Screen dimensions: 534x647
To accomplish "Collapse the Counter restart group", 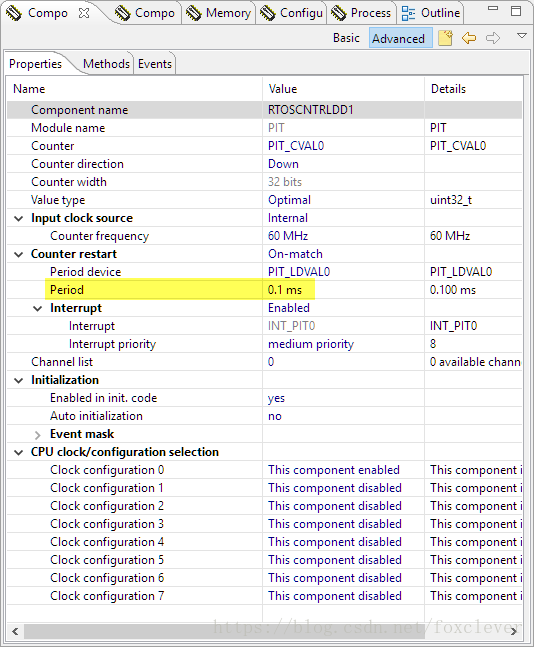I will pyautogui.click(x=19, y=254).
